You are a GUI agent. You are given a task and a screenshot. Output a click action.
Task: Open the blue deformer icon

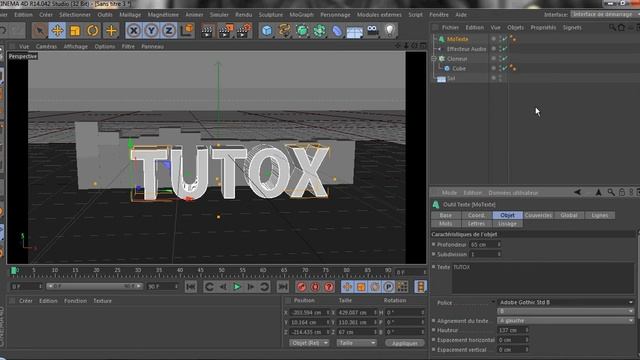click(x=337, y=31)
